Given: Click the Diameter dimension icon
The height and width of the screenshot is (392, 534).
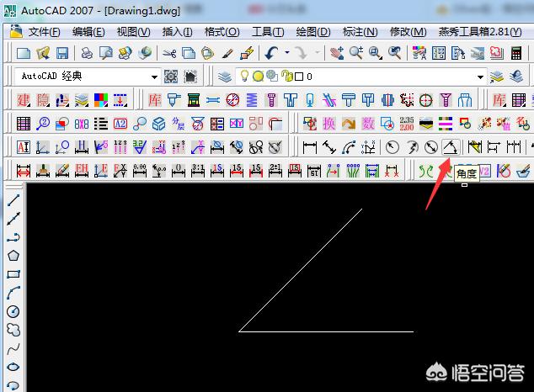Looking at the screenshot, I should (x=431, y=147).
